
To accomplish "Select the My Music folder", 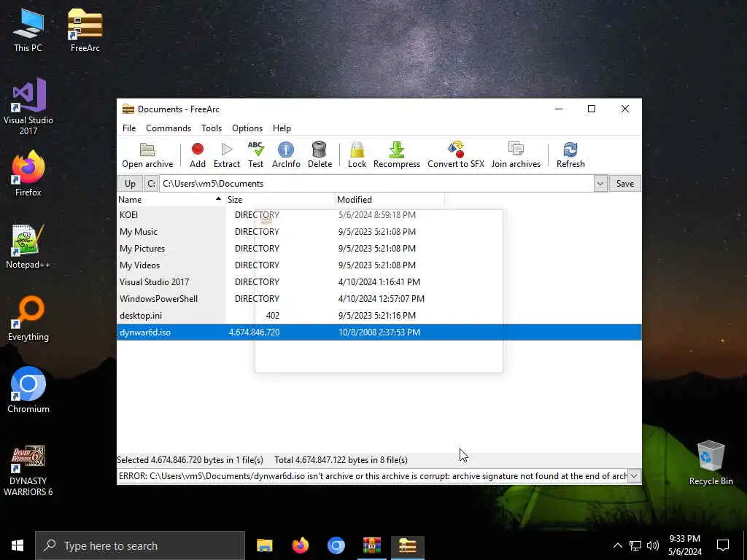I will (379, 231).
